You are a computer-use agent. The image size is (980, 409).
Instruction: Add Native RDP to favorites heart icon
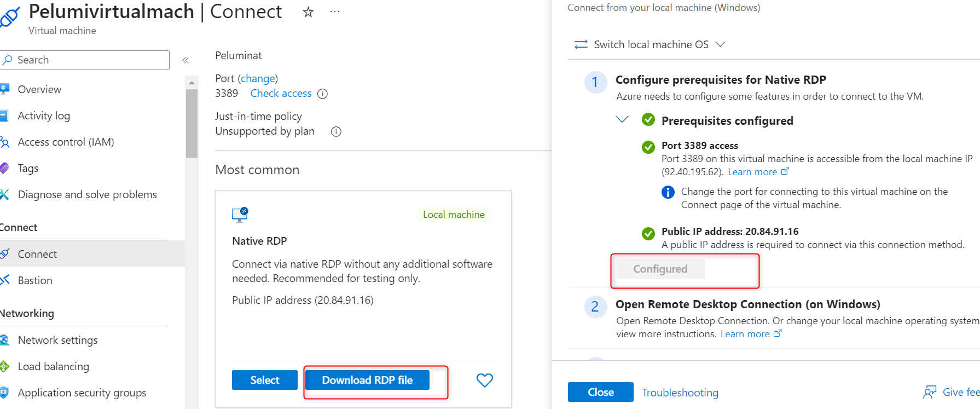485,380
